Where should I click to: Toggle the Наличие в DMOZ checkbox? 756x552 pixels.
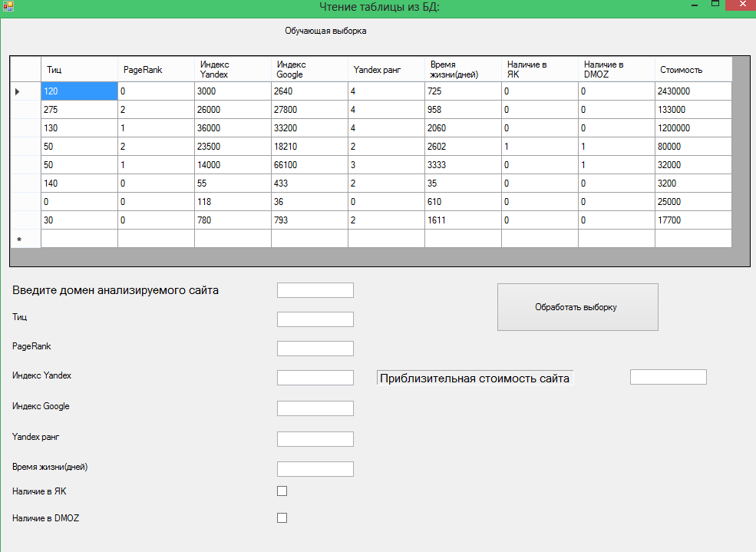point(282,517)
